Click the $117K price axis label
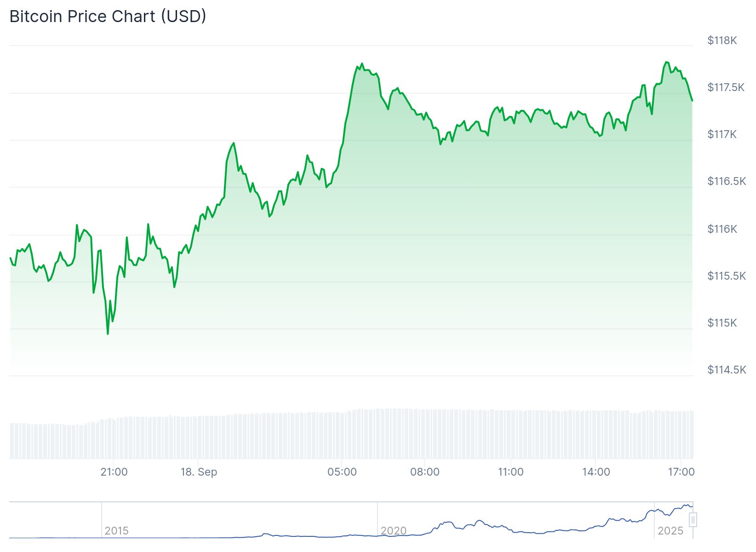This screenshot has height=552, width=756. [x=722, y=134]
